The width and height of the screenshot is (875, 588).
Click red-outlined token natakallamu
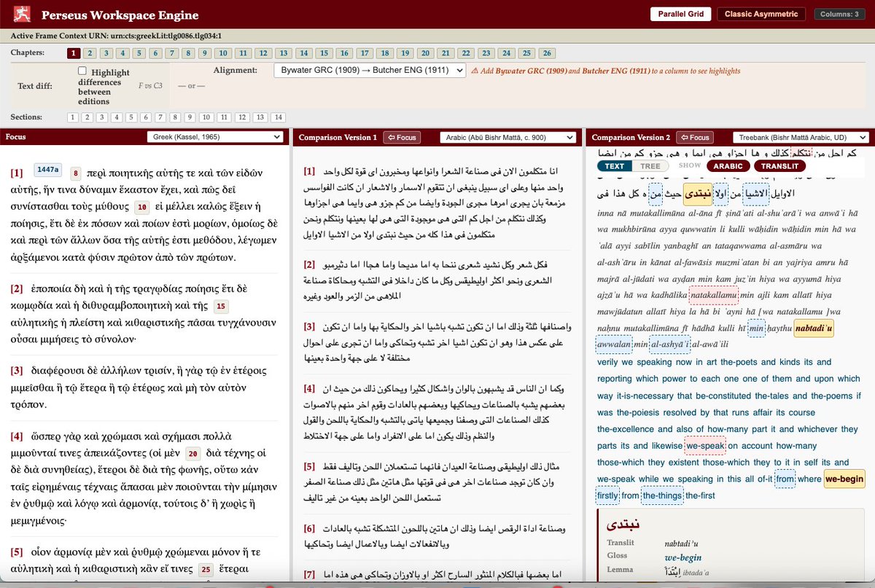pos(713,295)
